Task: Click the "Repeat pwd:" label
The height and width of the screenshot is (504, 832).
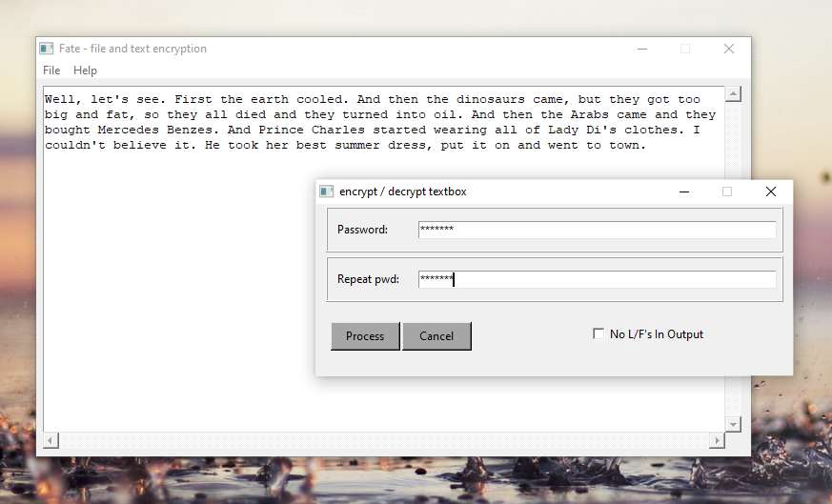Action: [368, 279]
